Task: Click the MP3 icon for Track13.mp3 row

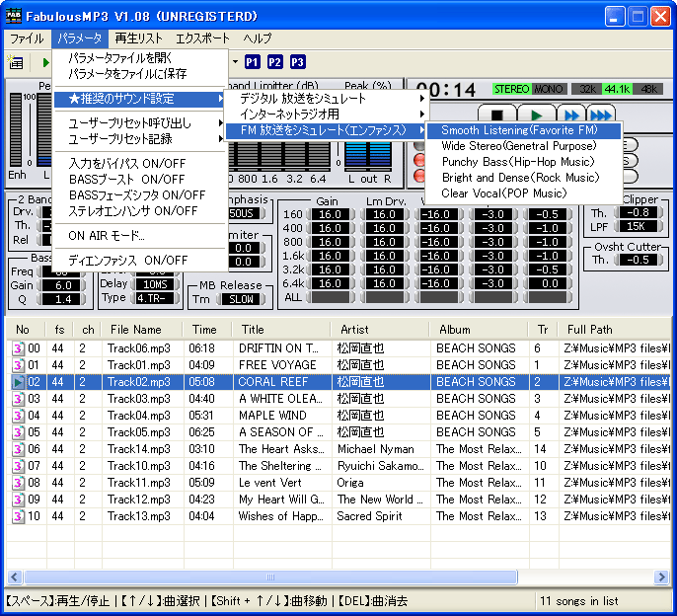Action: (18, 516)
